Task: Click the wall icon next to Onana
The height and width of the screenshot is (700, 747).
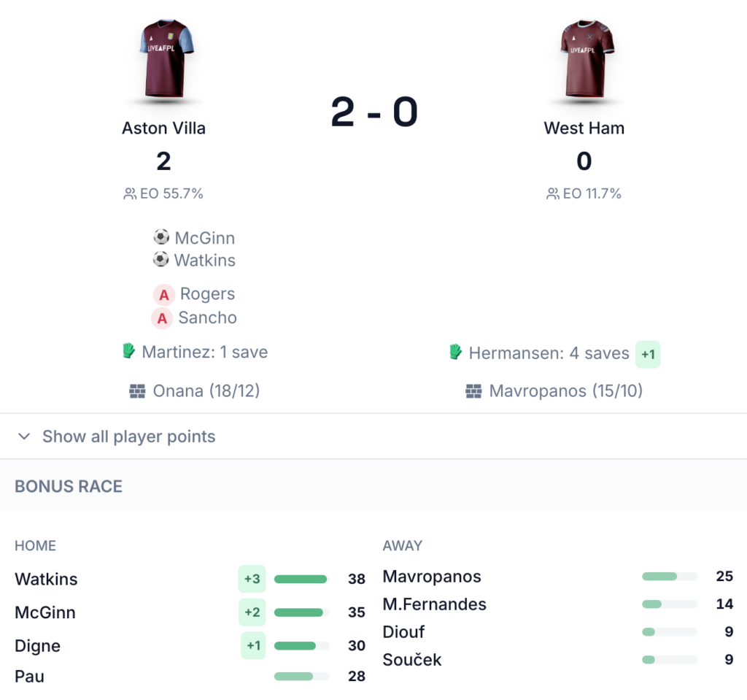Action: coord(137,391)
